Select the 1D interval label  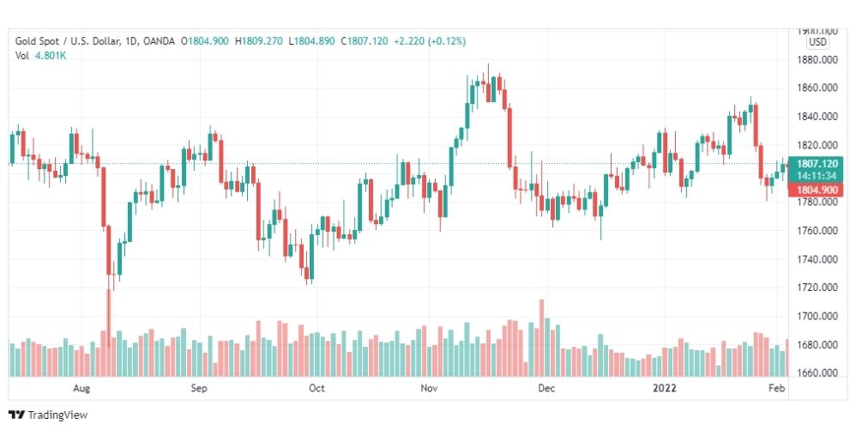(132, 41)
